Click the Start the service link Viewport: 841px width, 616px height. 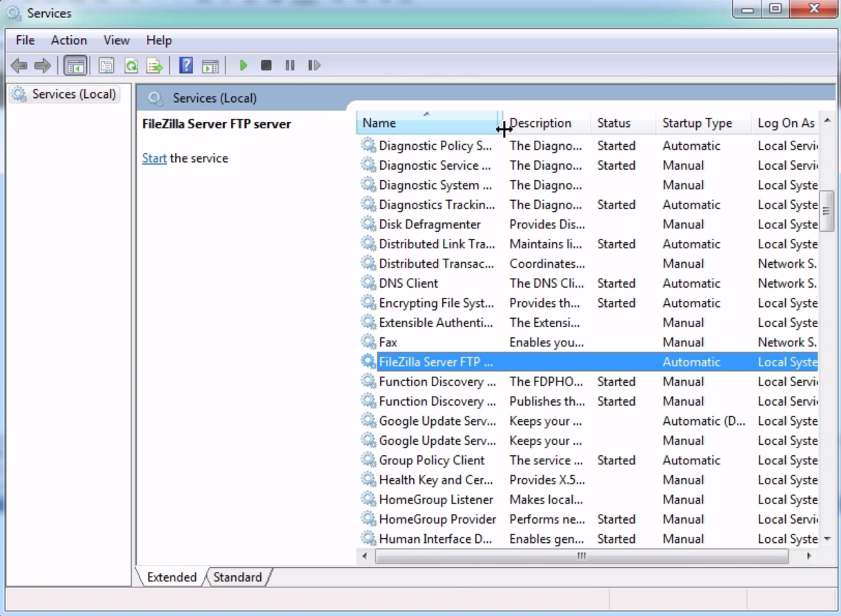(x=154, y=158)
